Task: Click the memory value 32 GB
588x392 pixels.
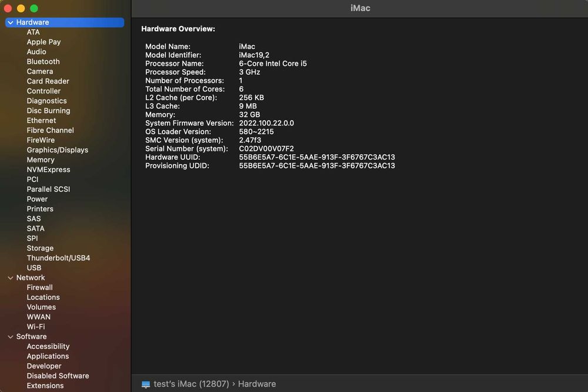Action: (x=249, y=115)
